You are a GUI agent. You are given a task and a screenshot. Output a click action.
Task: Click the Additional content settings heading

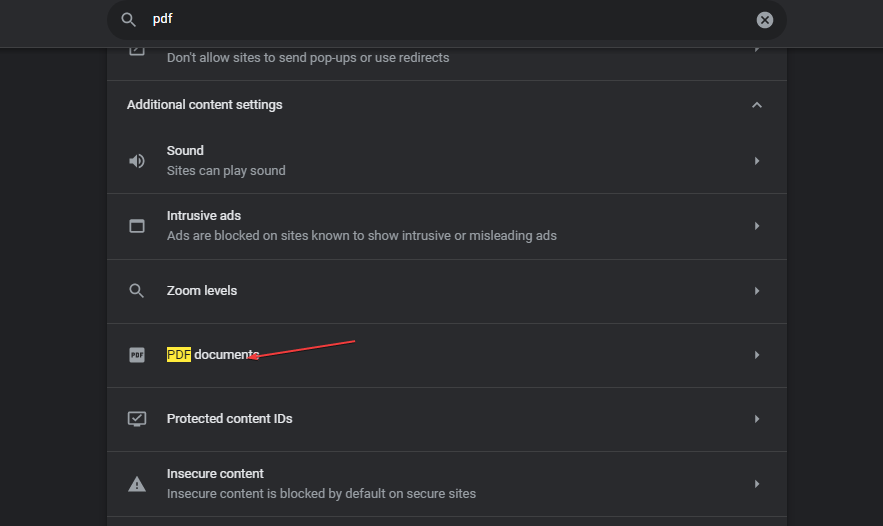(204, 105)
